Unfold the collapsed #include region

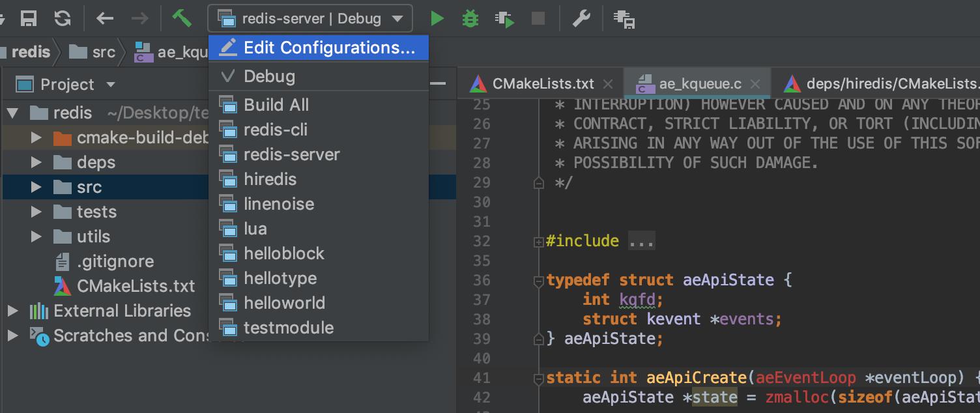click(539, 242)
